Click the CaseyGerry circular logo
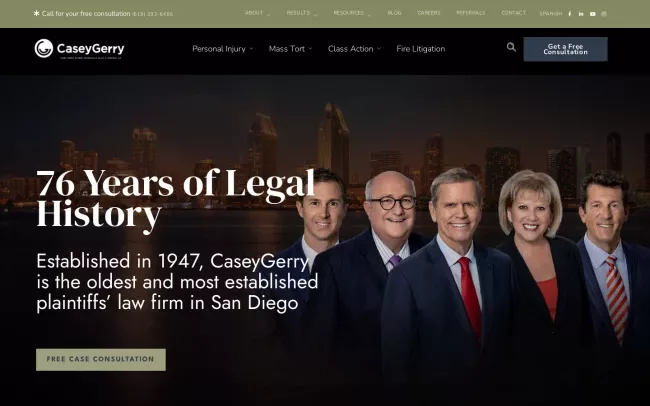Image resolution: width=650 pixels, height=406 pixels. click(x=44, y=49)
